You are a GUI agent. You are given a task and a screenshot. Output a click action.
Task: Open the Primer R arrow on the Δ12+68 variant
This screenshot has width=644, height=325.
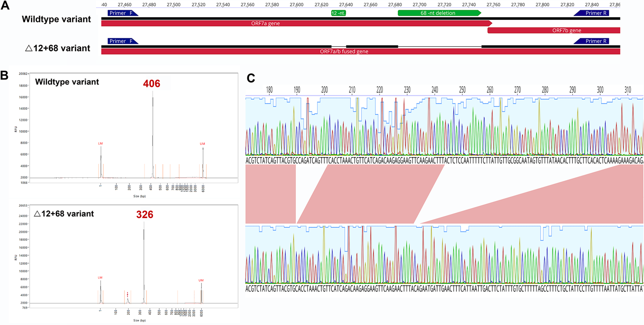[x=592, y=41]
